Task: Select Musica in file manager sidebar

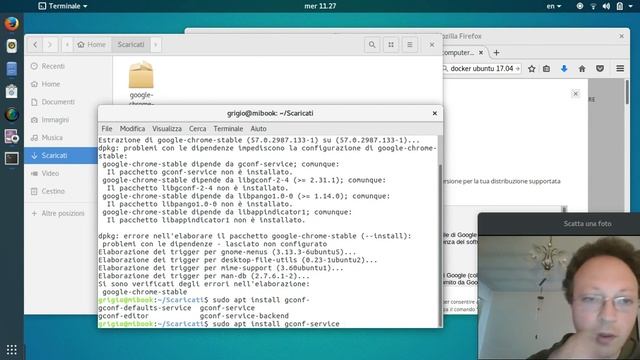Action: point(60,138)
